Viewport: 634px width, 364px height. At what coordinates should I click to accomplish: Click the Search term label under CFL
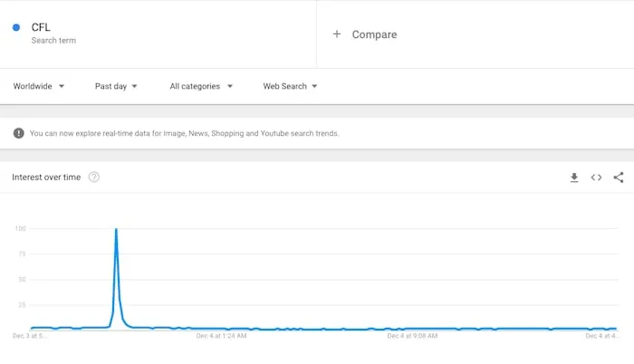[53, 41]
